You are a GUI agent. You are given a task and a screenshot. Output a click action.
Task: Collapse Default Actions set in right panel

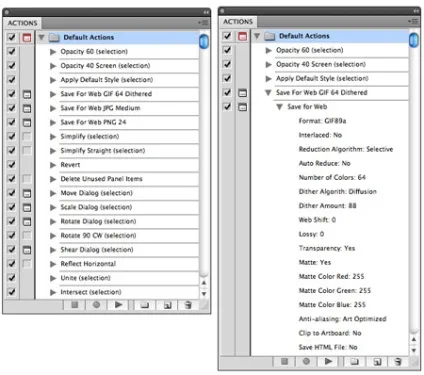pos(257,36)
